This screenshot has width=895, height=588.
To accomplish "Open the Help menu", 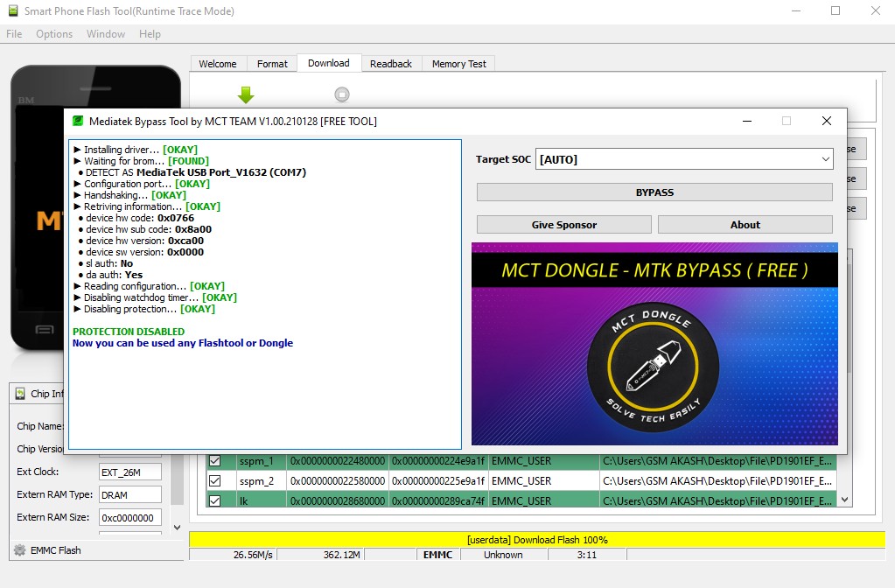I will [x=150, y=33].
